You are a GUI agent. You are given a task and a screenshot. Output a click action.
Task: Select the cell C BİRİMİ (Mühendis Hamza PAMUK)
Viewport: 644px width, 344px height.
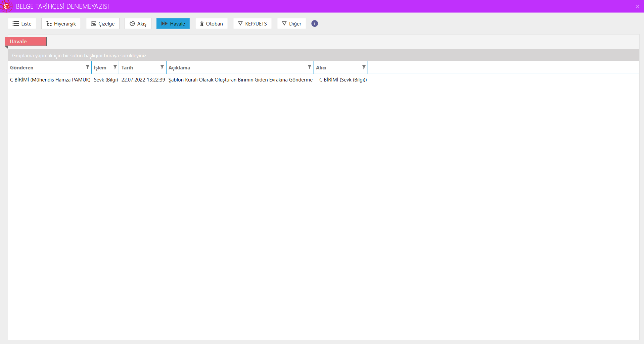click(x=50, y=80)
